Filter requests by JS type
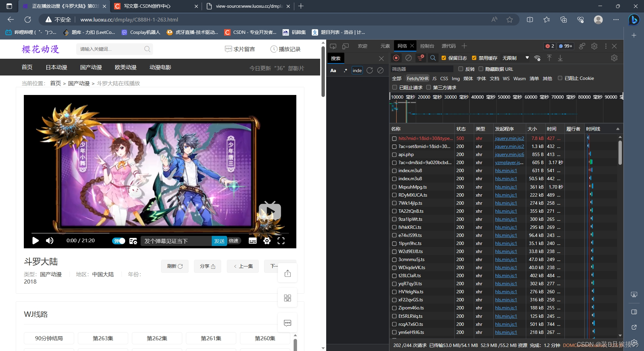The image size is (644, 351). coord(434,78)
